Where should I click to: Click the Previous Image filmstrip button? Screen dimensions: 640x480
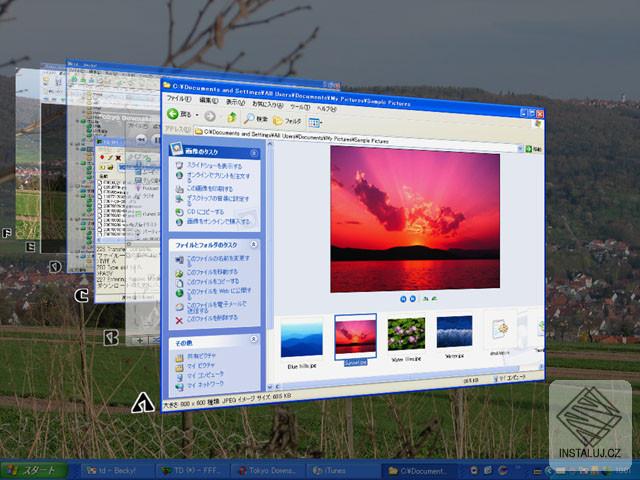tap(403, 299)
